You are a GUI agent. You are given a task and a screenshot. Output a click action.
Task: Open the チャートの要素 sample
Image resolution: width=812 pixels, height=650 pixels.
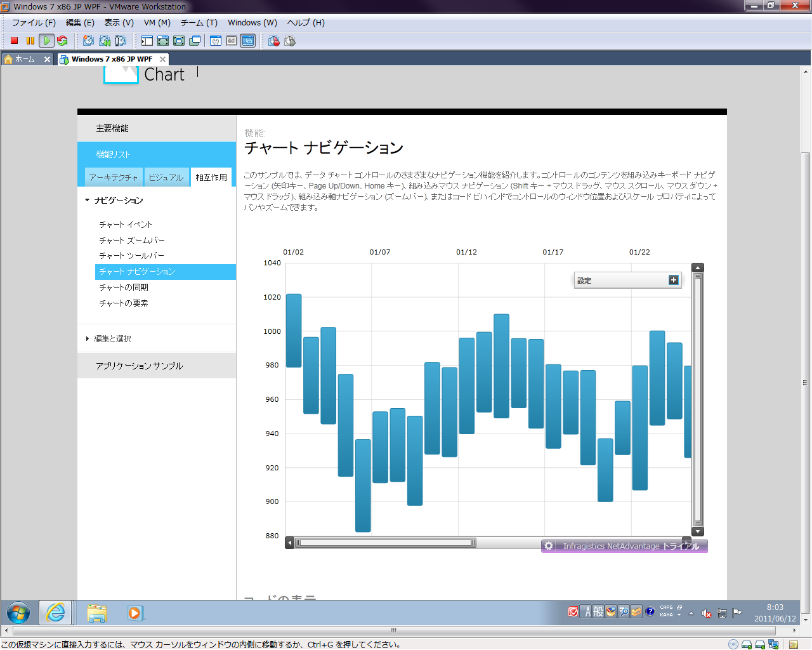click(124, 303)
